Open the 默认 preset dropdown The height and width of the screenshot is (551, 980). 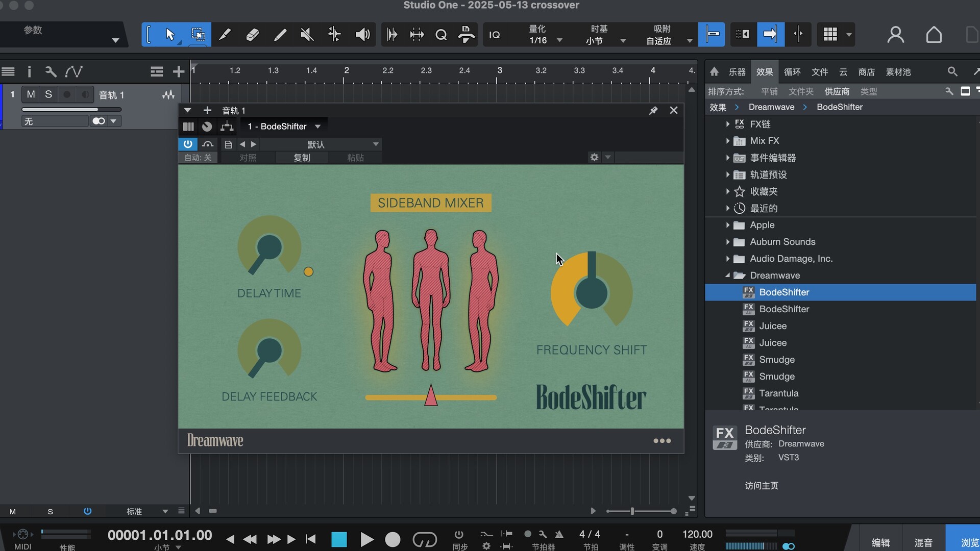[322, 144]
